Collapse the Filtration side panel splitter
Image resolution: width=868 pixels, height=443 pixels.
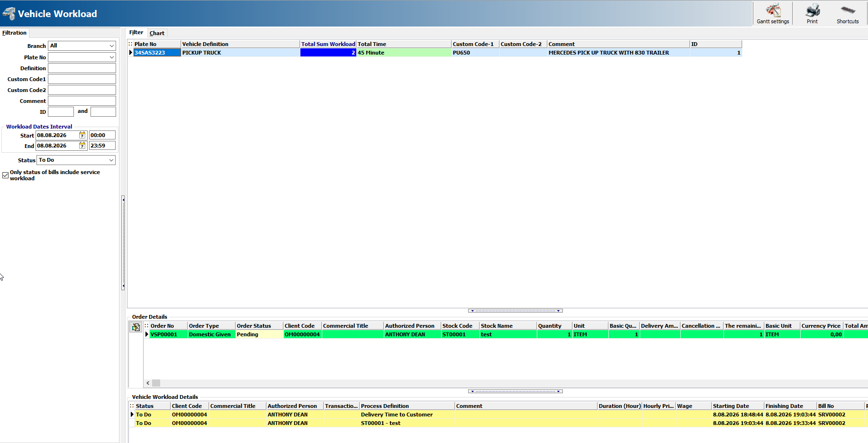coord(123,242)
